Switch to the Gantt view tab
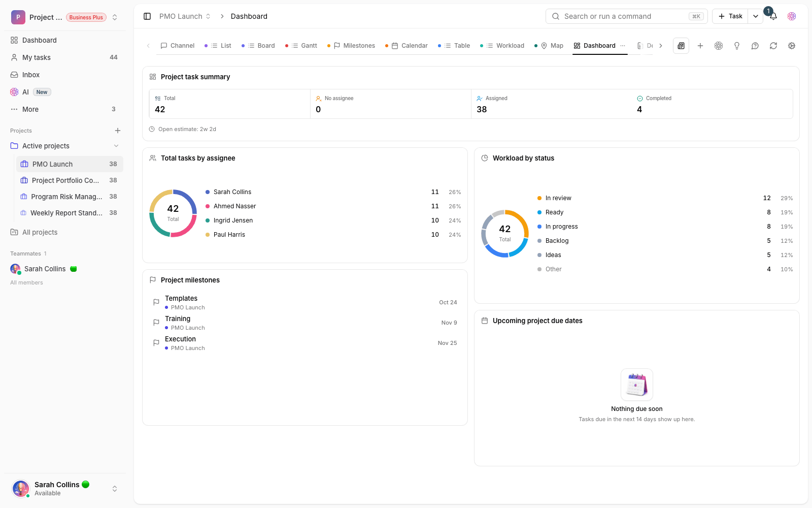 pyautogui.click(x=301, y=46)
